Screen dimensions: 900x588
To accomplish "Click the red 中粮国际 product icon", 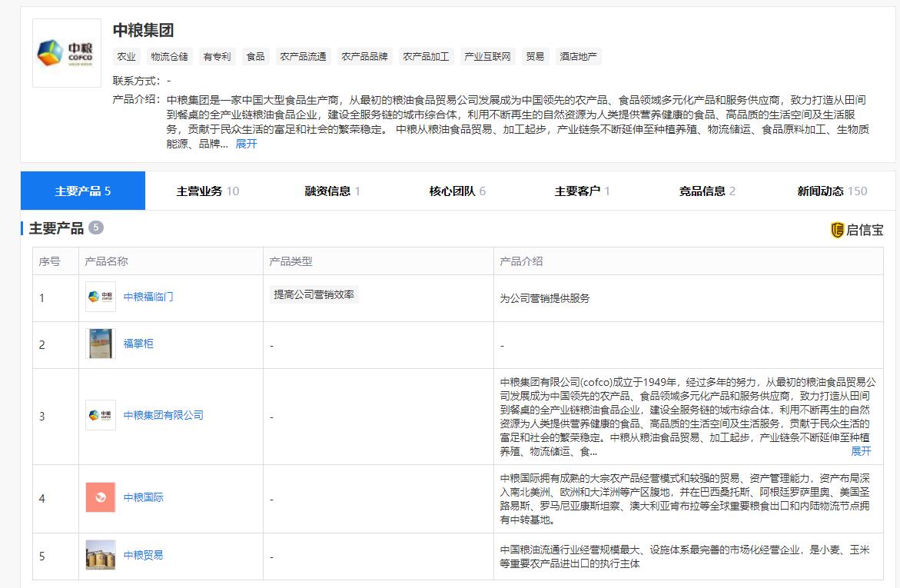I will pos(101,497).
